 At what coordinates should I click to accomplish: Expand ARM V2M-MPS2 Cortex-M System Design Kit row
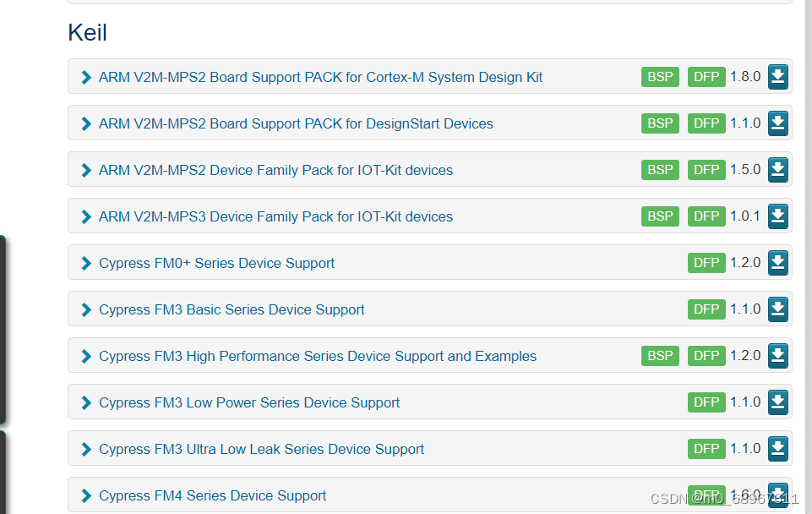click(x=86, y=77)
